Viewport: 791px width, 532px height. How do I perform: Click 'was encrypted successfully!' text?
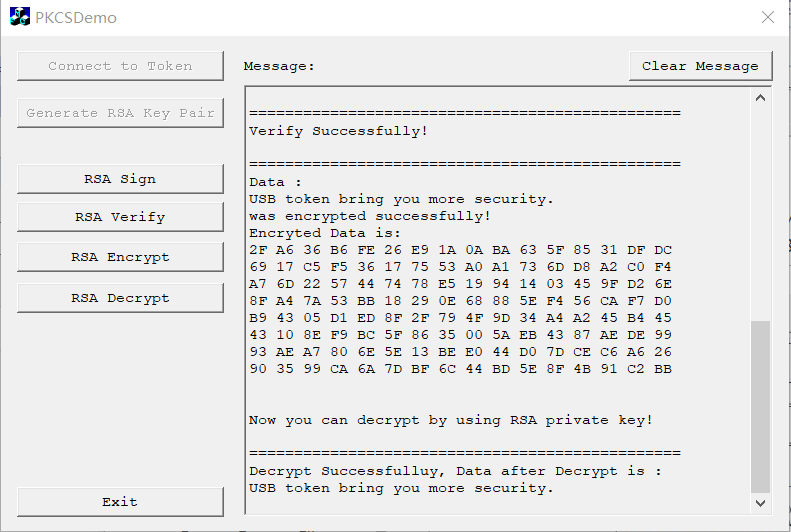tap(370, 216)
